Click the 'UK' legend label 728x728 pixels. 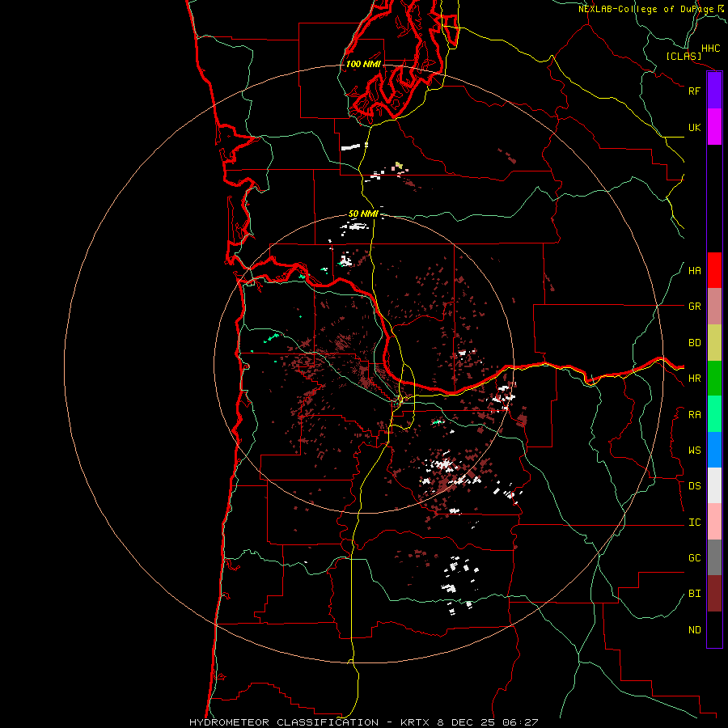(x=695, y=127)
